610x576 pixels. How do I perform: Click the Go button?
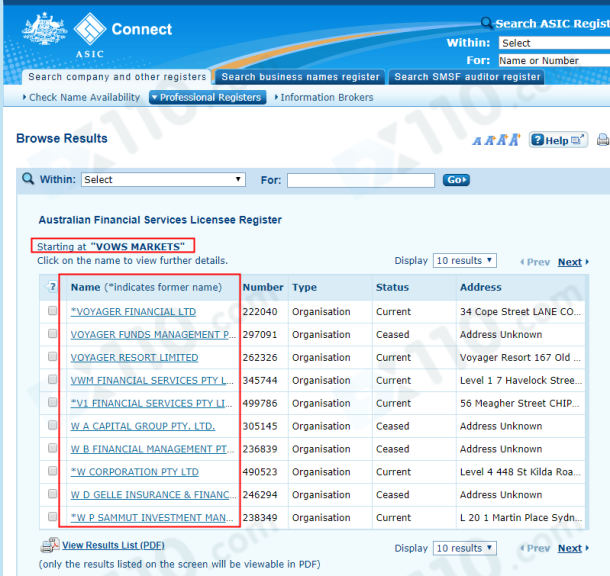(456, 180)
